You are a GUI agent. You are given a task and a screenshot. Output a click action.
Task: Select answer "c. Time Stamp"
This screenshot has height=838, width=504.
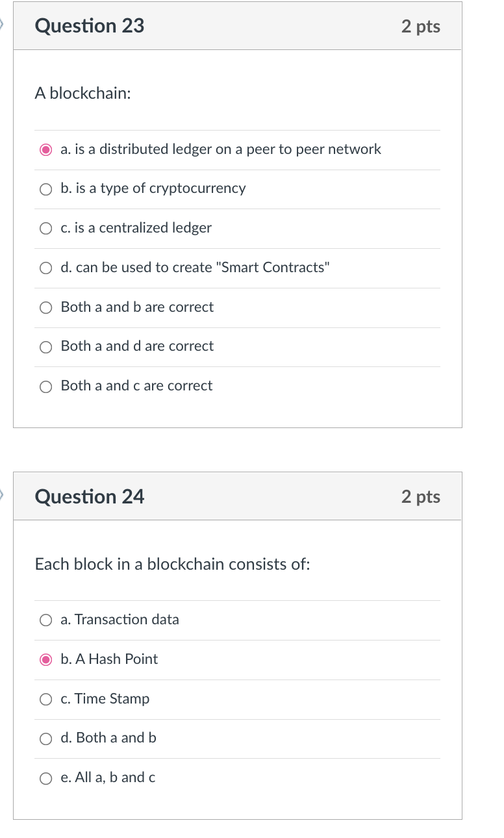45,699
